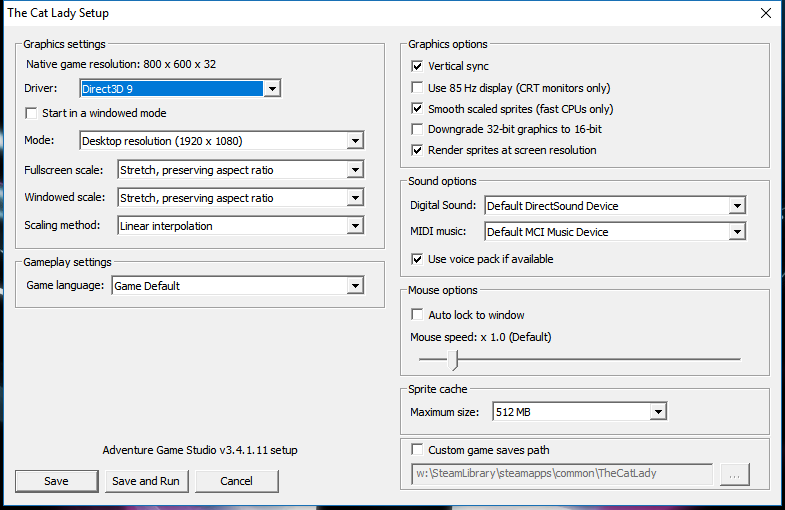This screenshot has width=785, height=510.
Task: Click the Native game resolution text
Action: click(x=121, y=64)
